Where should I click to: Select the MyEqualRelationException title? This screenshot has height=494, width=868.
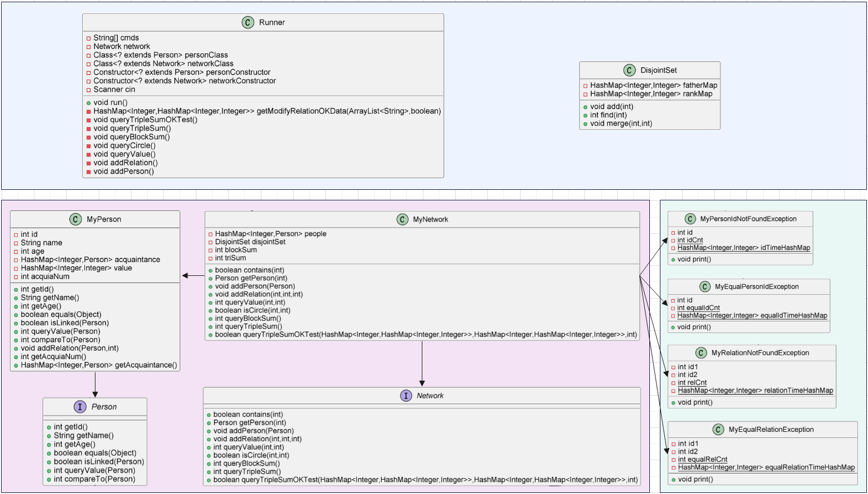coord(771,430)
